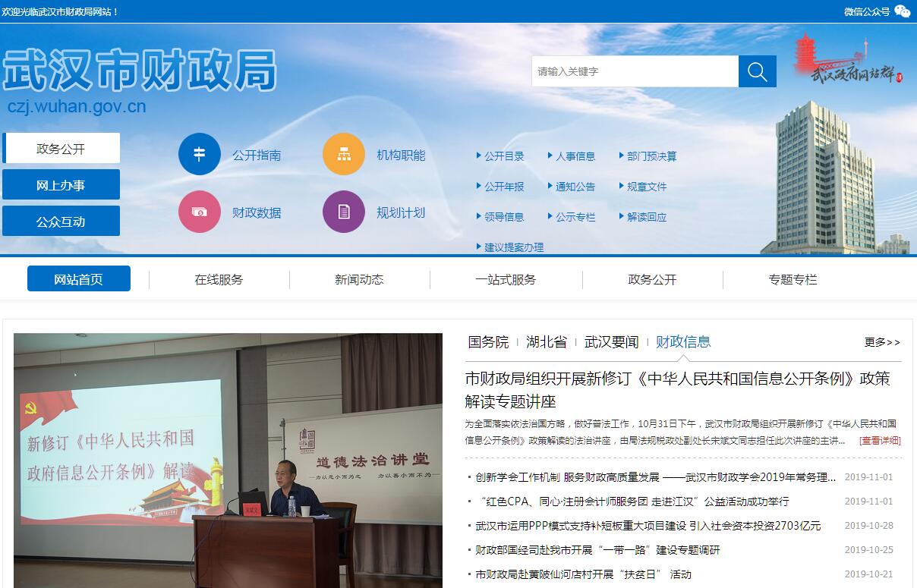Open 新闻动态 navigation menu

359,279
